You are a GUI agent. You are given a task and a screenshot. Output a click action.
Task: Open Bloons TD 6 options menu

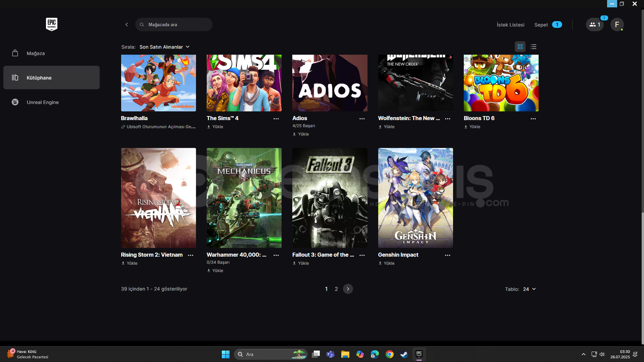(x=533, y=119)
